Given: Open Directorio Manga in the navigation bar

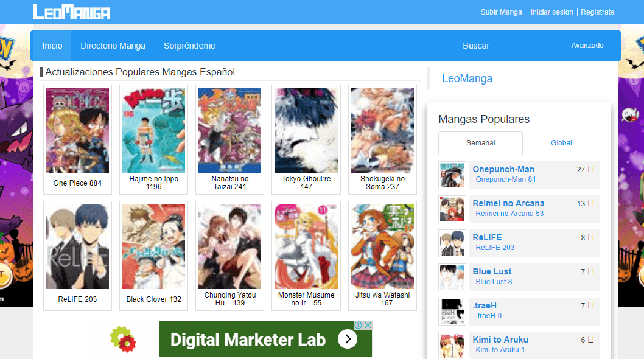Looking at the screenshot, I should coord(113,46).
